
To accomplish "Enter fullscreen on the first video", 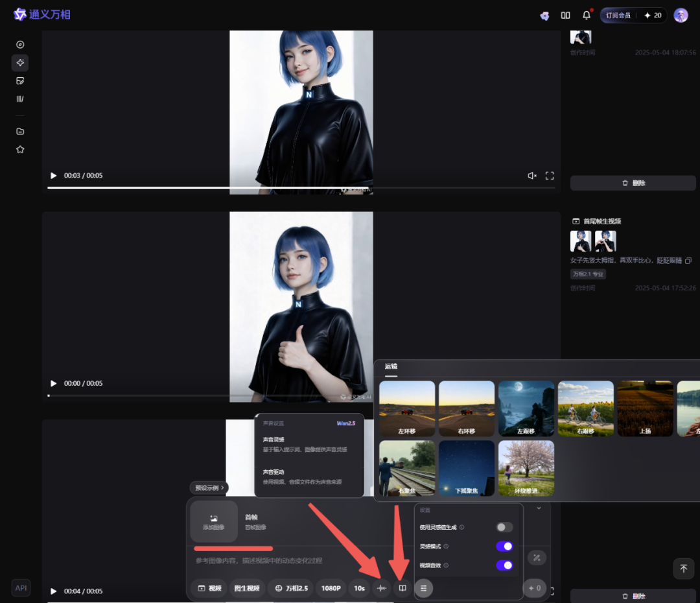I will pos(550,176).
